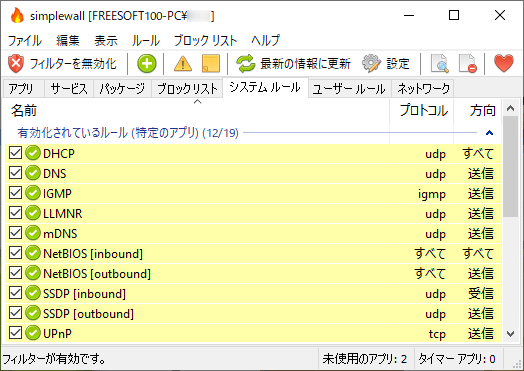This screenshot has height=371, width=524.
Task: Click the igmp protocol cell
Action: click(432, 194)
